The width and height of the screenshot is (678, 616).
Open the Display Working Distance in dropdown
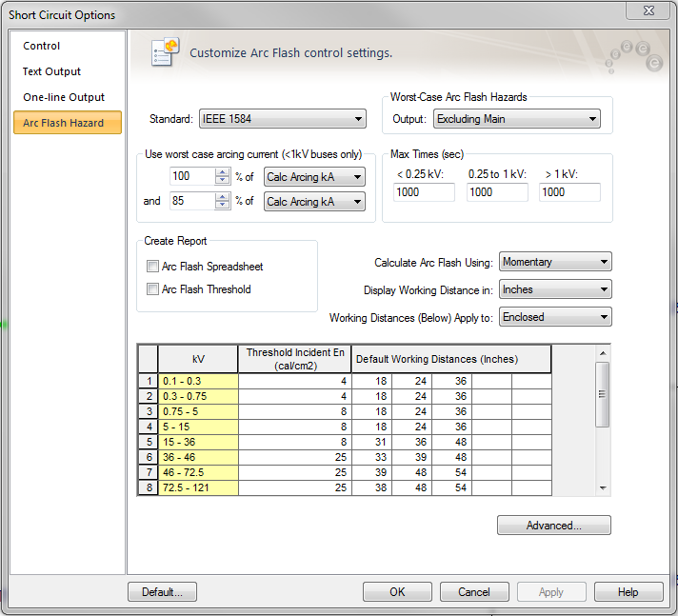pyautogui.click(x=555, y=289)
